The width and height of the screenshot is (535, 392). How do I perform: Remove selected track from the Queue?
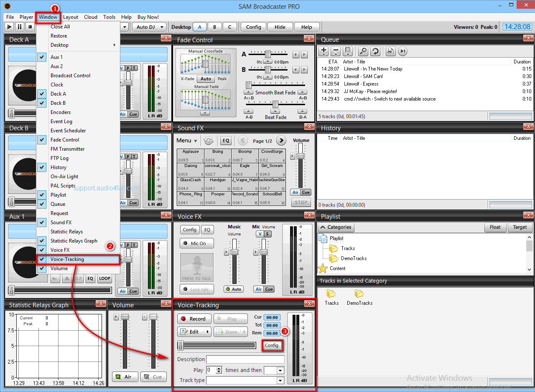pos(336,51)
